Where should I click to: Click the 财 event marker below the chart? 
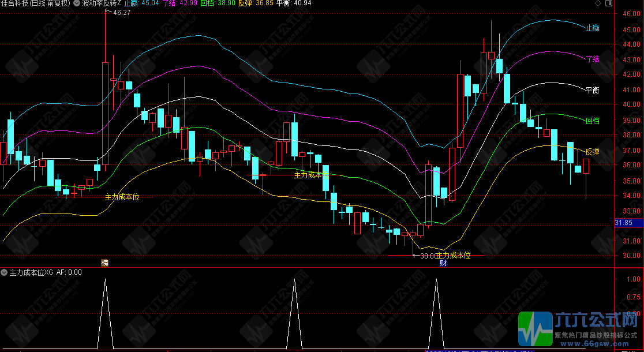(x=443, y=263)
